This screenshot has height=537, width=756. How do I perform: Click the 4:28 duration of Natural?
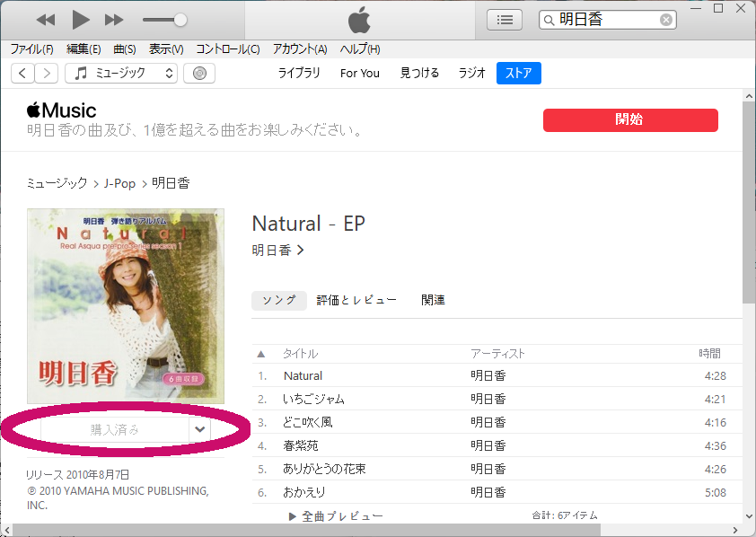pyautogui.click(x=715, y=376)
